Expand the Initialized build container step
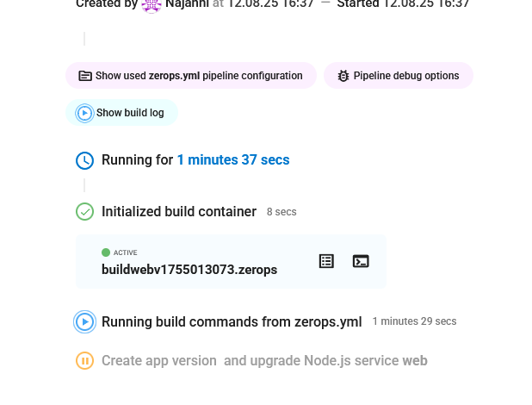 (x=179, y=211)
